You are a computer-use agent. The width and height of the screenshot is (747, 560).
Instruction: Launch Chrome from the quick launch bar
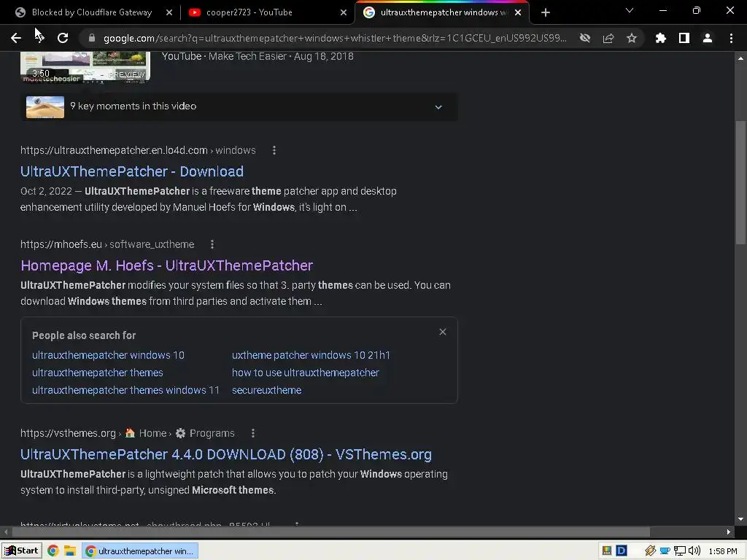point(53,551)
